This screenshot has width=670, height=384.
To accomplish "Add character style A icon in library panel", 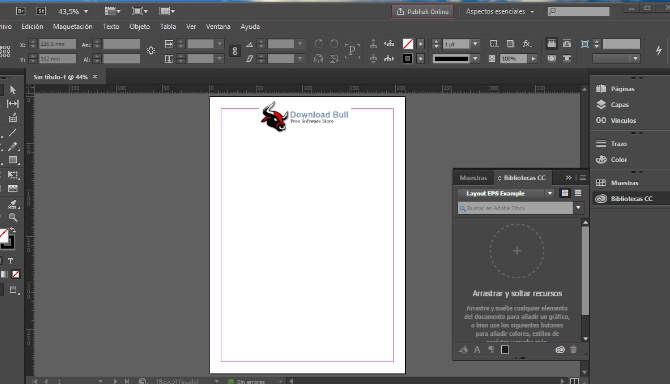I will tap(477, 350).
